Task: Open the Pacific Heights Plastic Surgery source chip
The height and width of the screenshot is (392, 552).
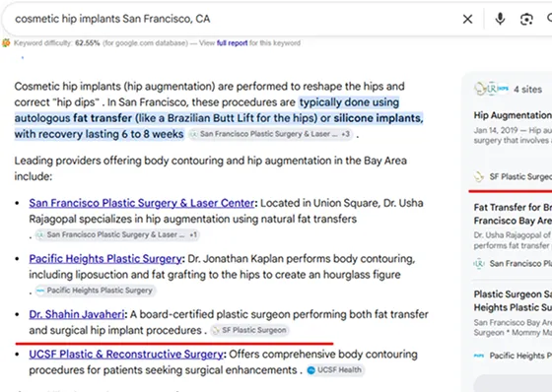Action: (96, 291)
